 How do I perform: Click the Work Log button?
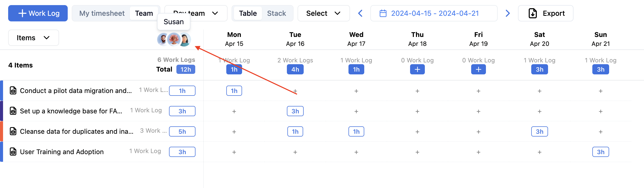[38, 13]
